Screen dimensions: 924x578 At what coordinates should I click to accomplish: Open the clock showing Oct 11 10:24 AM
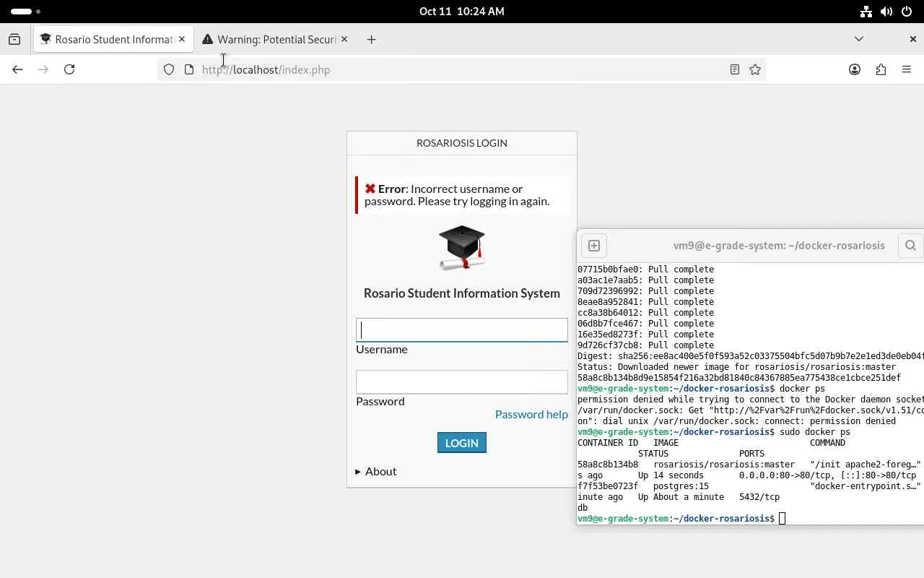pos(462,12)
